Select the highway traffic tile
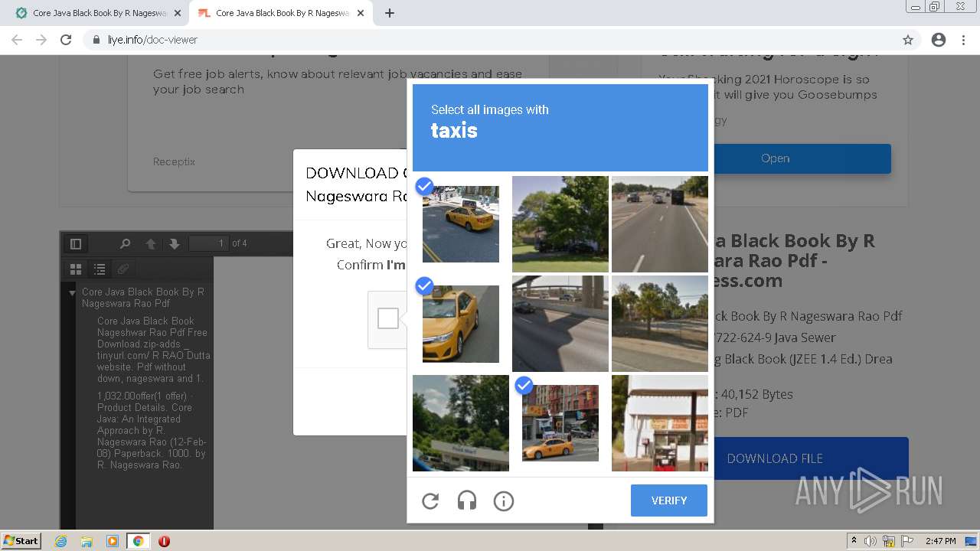Viewport: 980px width, 551px height. pos(660,224)
